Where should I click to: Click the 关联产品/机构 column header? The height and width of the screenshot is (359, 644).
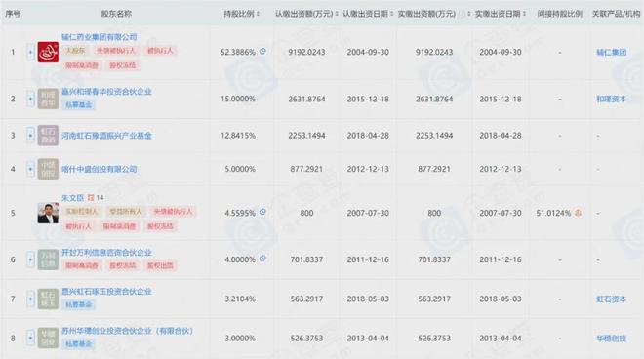(616, 14)
